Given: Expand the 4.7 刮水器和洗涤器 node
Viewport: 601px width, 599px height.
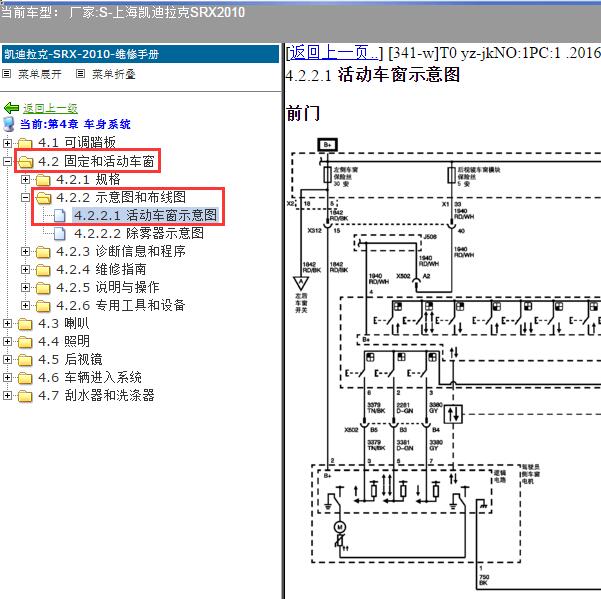Looking at the screenshot, I should tap(7, 395).
